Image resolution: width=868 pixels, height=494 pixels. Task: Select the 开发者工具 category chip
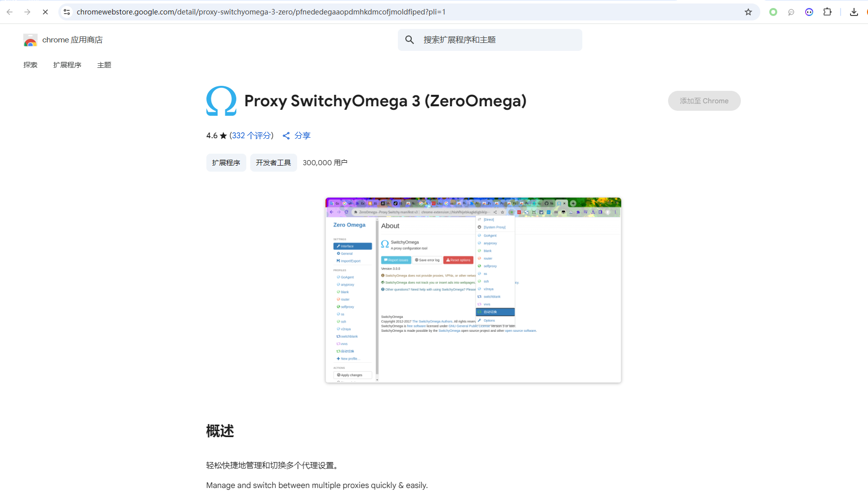(x=274, y=163)
